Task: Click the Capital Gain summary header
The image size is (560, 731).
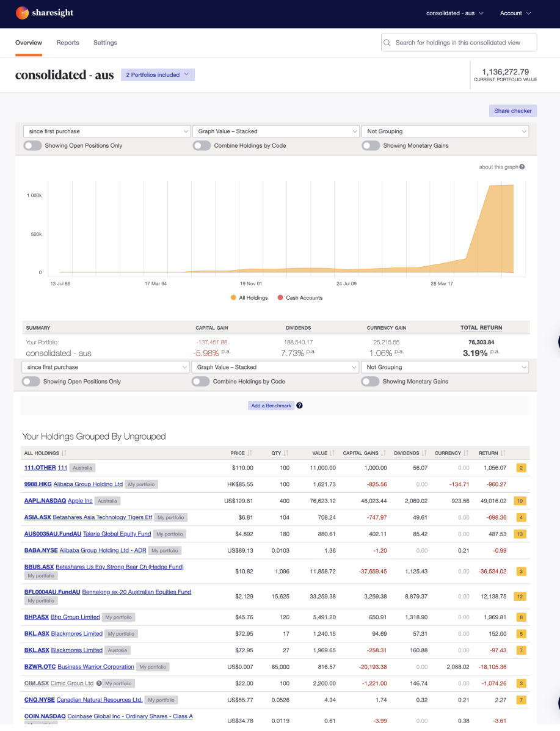Action: [x=212, y=328]
